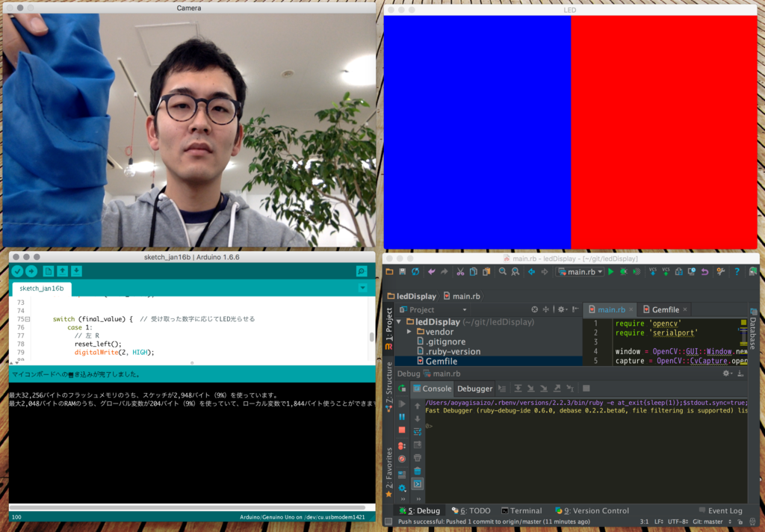This screenshot has width=765, height=532.
Task: Open Terminal tool window
Action: 521,510
